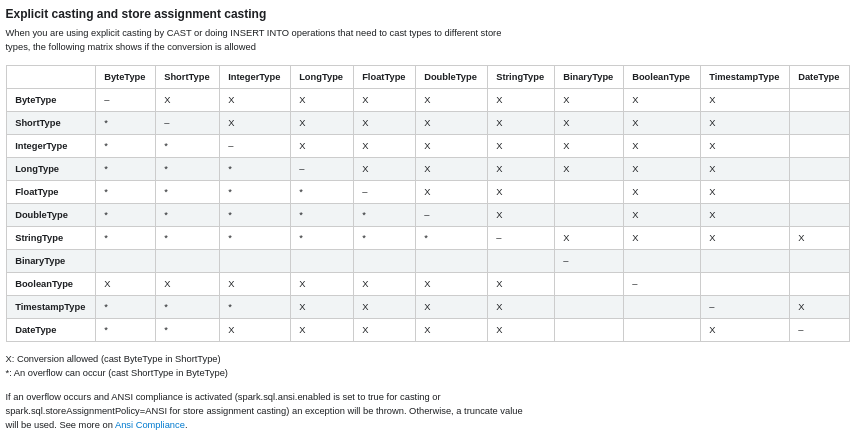The image size is (861, 440).
Task: Click the LongType column header
Action: pyautogui.click(x=321, y=77)
